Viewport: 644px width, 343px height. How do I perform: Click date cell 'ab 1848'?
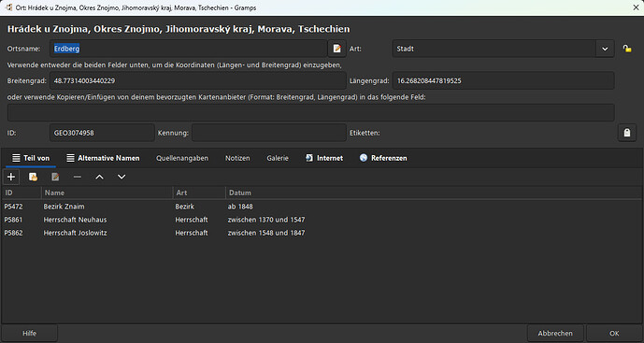point(240,207)
